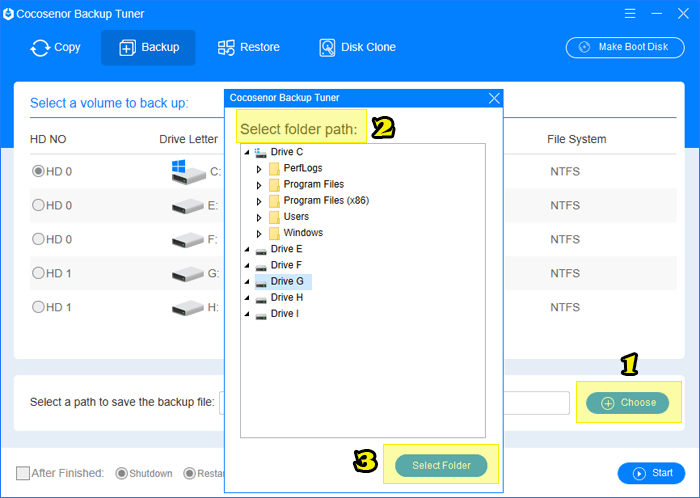The width and height of the screenshot is (700, 498).
Task: Select the Windows folder
Action: pos(303,232)
